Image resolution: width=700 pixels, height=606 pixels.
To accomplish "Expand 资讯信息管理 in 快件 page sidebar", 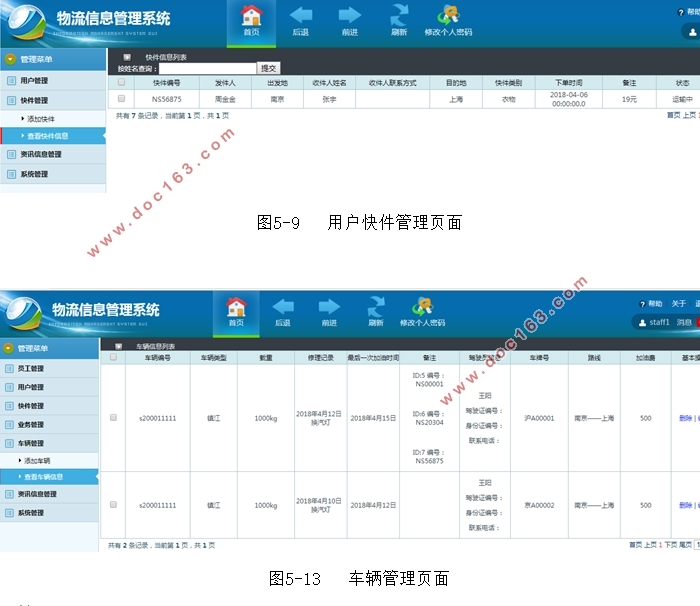I will (x=53, y=154).
